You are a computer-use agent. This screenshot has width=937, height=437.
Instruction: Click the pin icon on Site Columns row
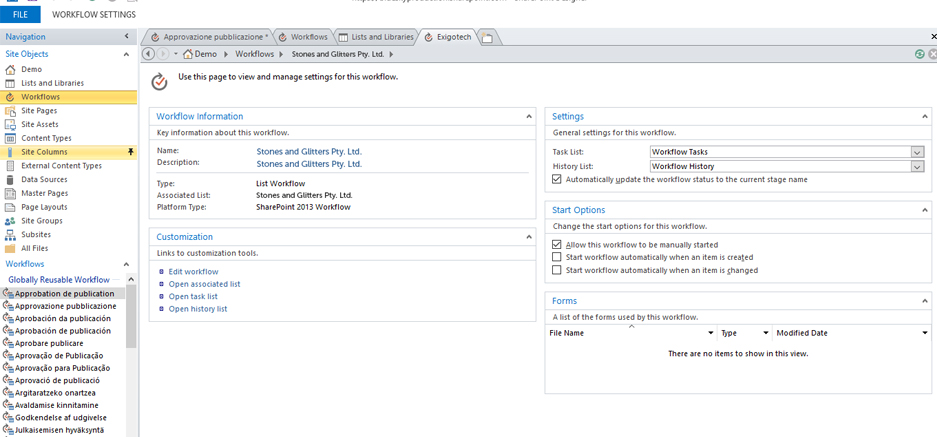click(x=130, y=152)
